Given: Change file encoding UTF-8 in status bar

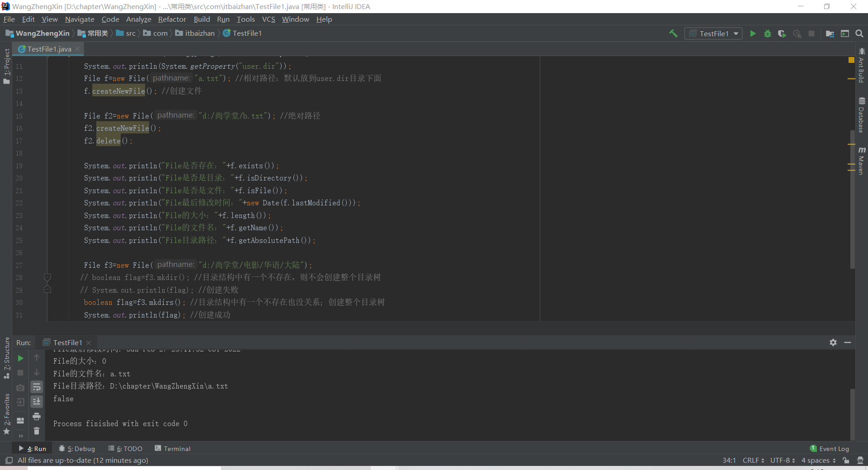Looking at the screenshot, I should 783,461.
